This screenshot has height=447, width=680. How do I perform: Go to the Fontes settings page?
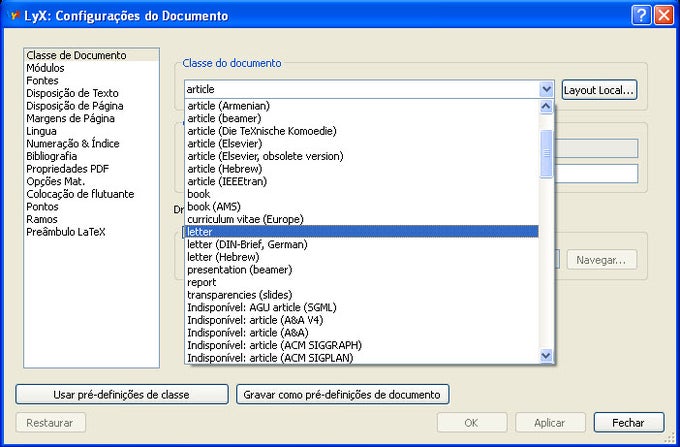tap(43, 81)
